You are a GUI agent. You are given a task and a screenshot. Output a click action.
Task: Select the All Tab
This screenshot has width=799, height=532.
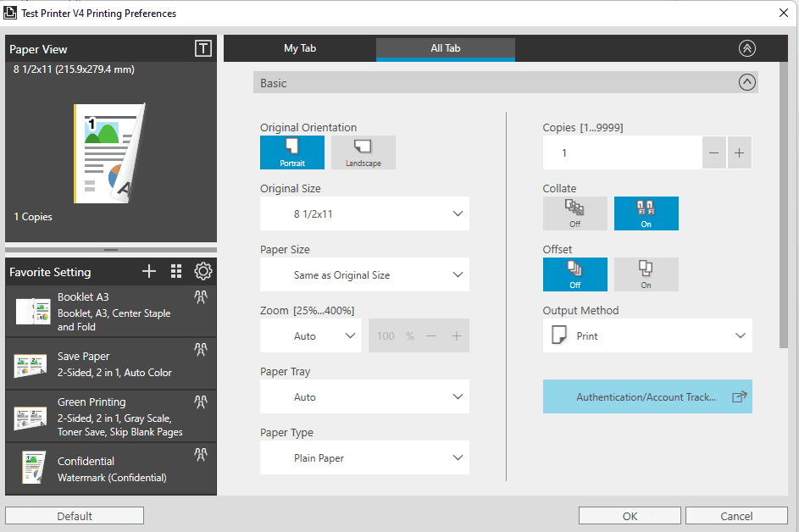coord(446,48)
